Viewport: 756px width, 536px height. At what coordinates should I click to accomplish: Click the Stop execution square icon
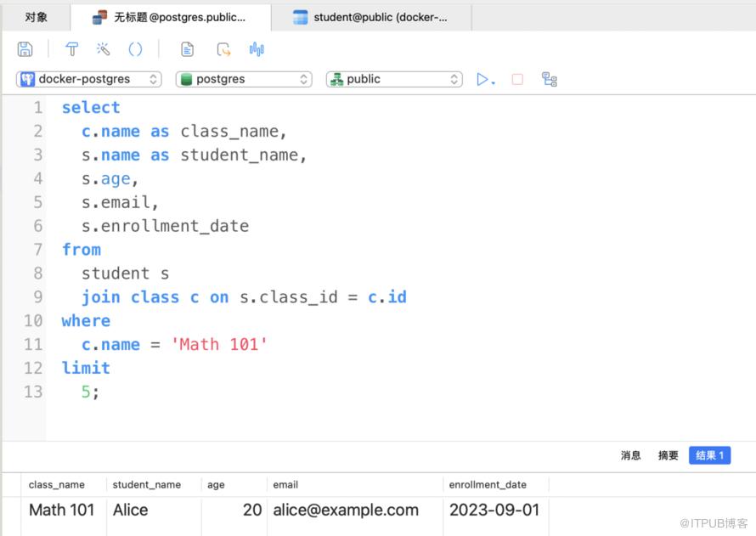517,79
